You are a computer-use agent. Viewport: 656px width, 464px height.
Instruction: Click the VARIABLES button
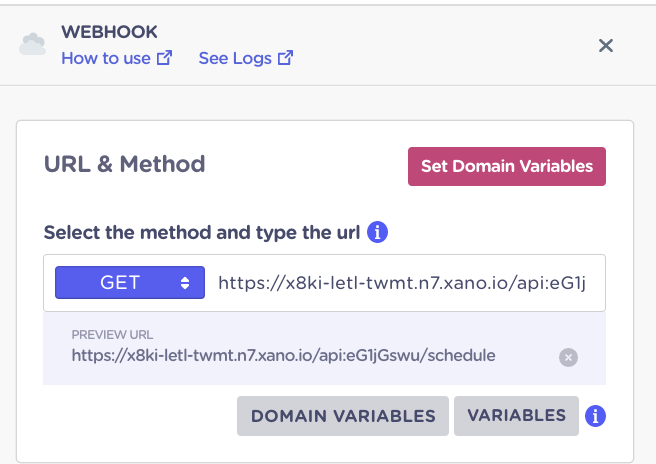click(x=516, y=416)
